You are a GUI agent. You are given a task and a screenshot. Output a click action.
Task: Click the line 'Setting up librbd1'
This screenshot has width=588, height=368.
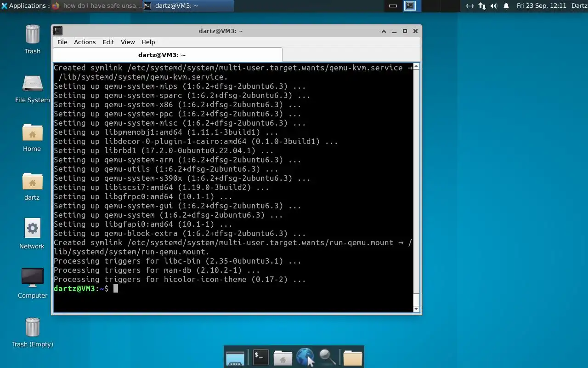click(164, 150)
